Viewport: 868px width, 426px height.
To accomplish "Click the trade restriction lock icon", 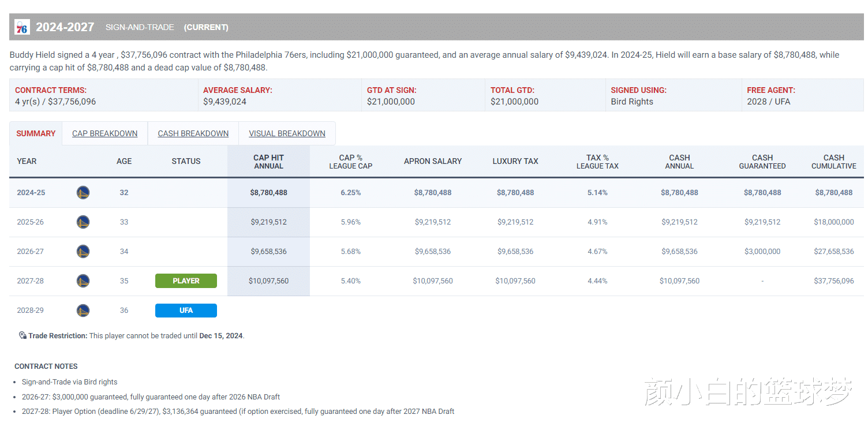I will click(23, 335).
